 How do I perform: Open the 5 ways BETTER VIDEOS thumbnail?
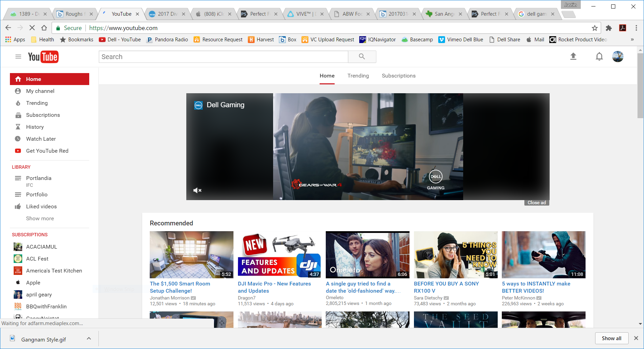[x=544, y=255]
